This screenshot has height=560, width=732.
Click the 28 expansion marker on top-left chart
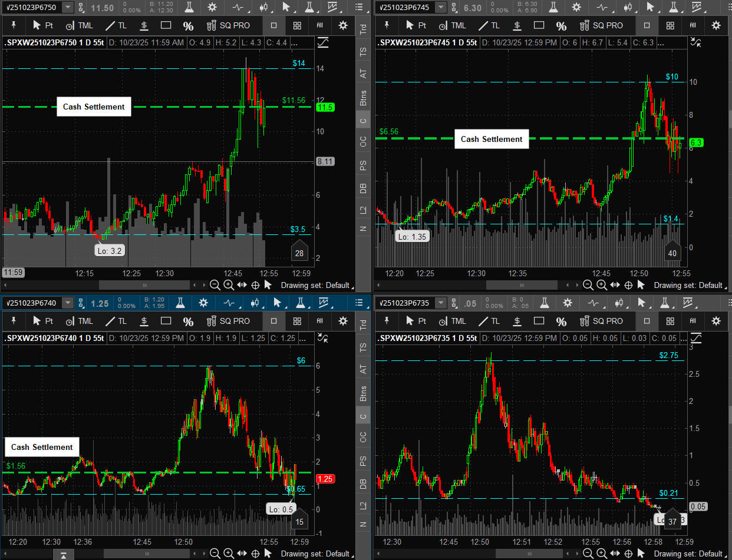pos(299,252)
